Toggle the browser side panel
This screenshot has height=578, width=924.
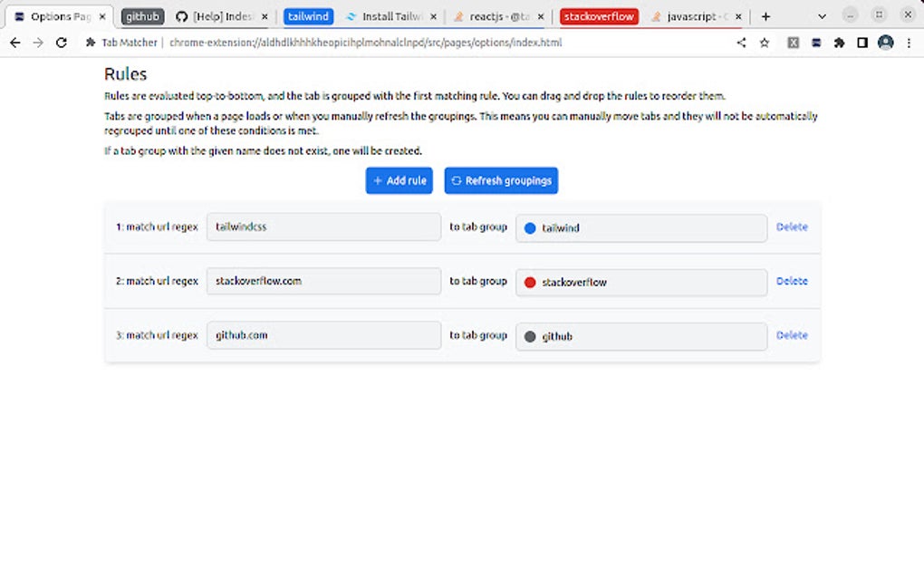(x=862, y=43)
